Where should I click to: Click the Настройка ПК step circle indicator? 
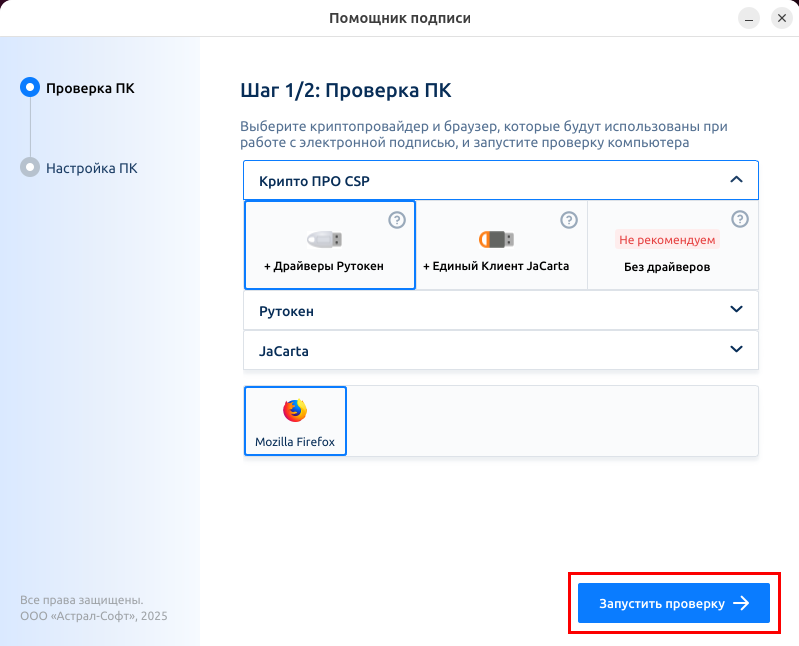30,167
